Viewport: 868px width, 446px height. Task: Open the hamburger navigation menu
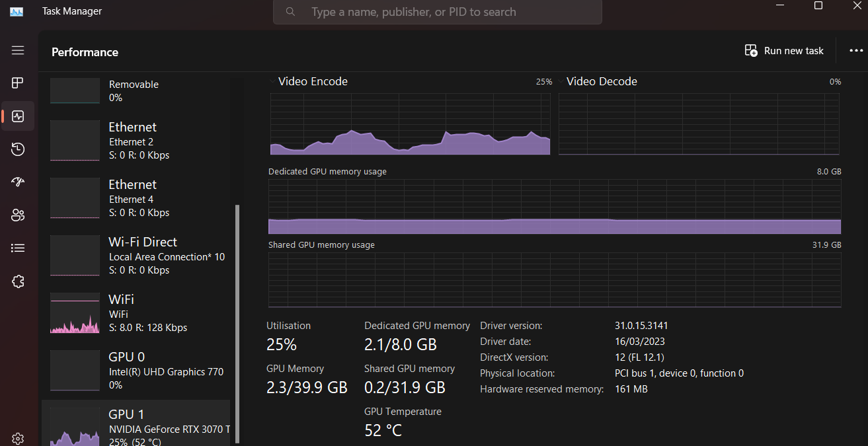pyautogui.click(x=18, y=50)
